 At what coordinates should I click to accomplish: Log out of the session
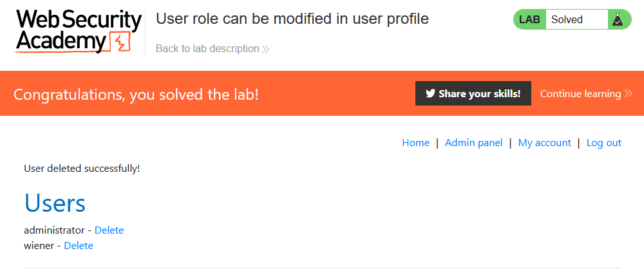pos(603,143)
